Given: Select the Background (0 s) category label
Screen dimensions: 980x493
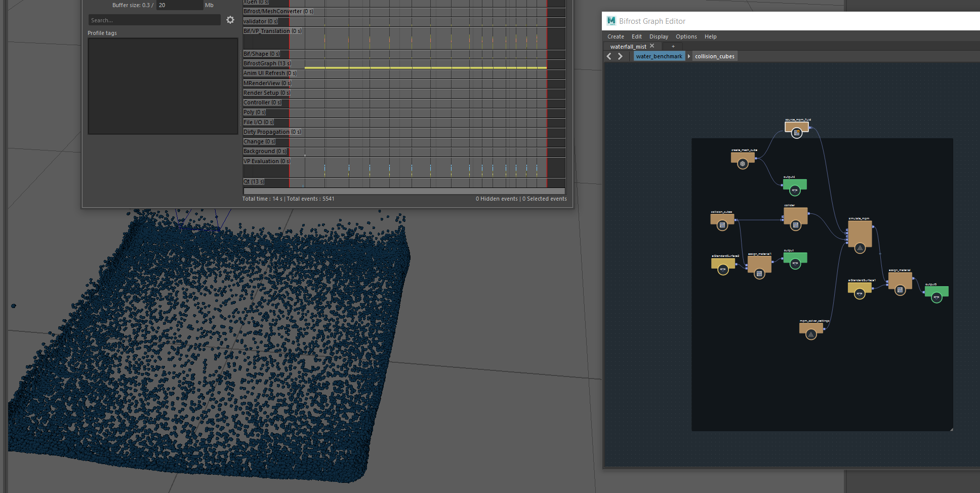Looking at the screenshot, I should [x=265, y=151].
